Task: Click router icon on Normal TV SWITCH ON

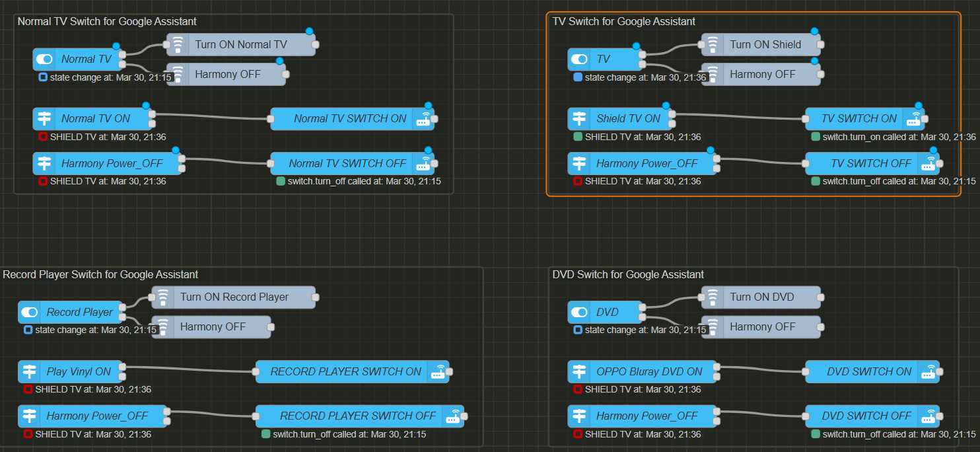Action: pyautogui.click(x=423, y=119)
